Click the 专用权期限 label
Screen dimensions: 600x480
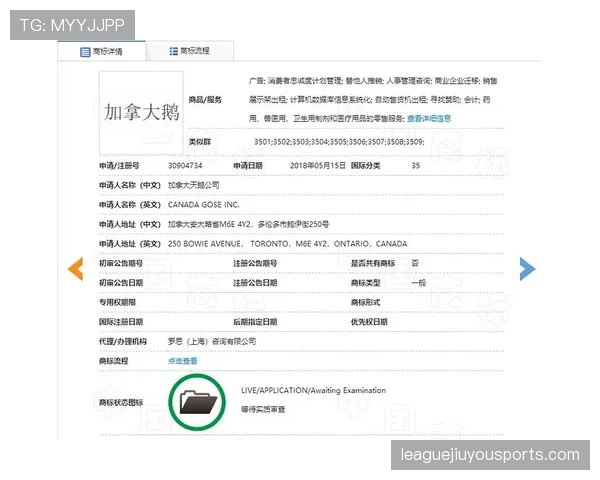pos(117,302)
